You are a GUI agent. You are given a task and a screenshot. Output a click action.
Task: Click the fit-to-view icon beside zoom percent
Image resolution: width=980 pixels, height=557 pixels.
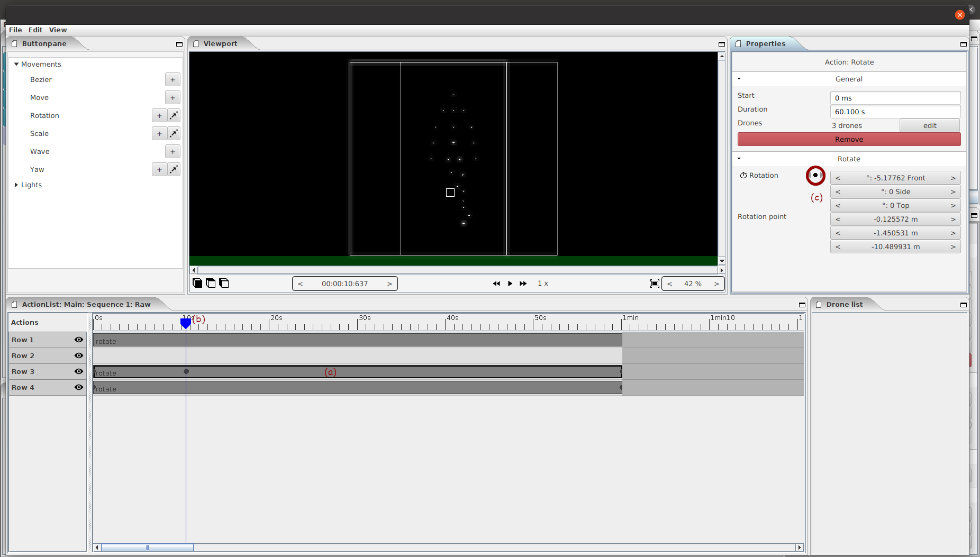click(655, 284)
